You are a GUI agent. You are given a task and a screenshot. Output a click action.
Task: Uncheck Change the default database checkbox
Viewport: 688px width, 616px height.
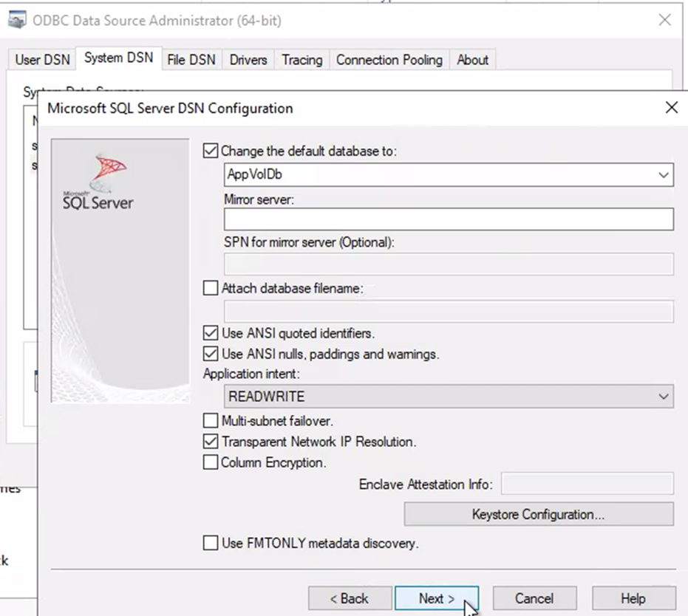[211, 151]
